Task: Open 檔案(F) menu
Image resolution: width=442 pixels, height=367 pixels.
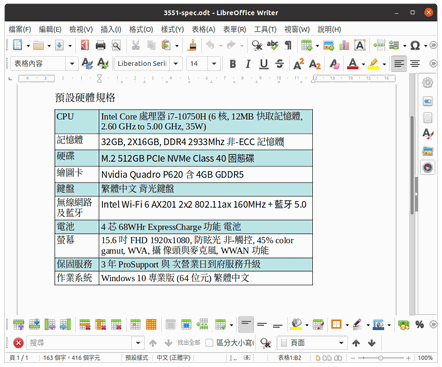Action: (x=20, y=29)
